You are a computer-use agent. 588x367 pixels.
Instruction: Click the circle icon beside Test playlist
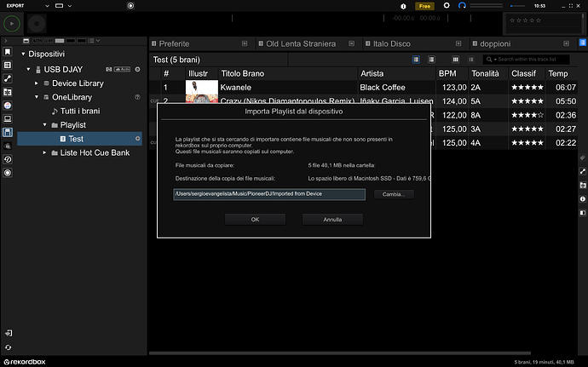137,139
